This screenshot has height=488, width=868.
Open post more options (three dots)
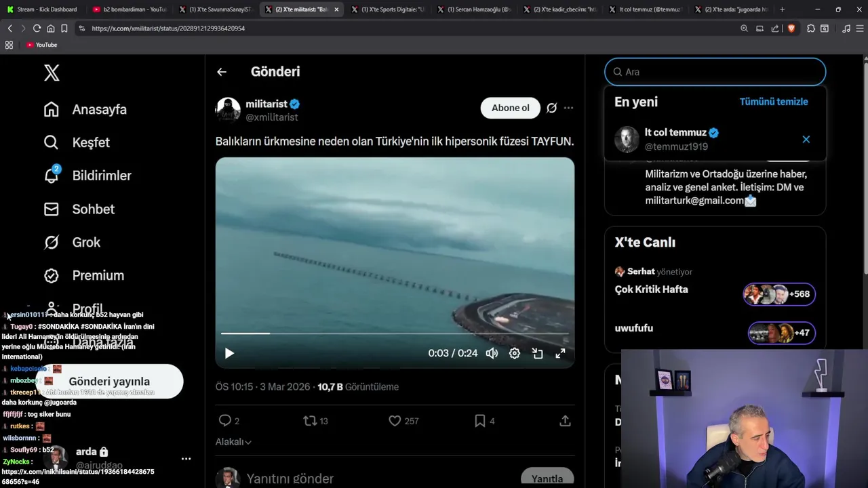coord(568,108)
